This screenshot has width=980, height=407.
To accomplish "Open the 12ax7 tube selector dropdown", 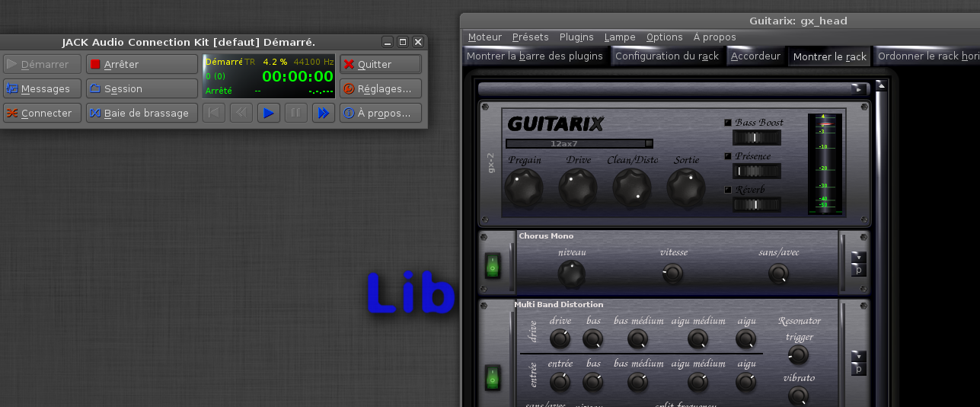I will [579, 143].
